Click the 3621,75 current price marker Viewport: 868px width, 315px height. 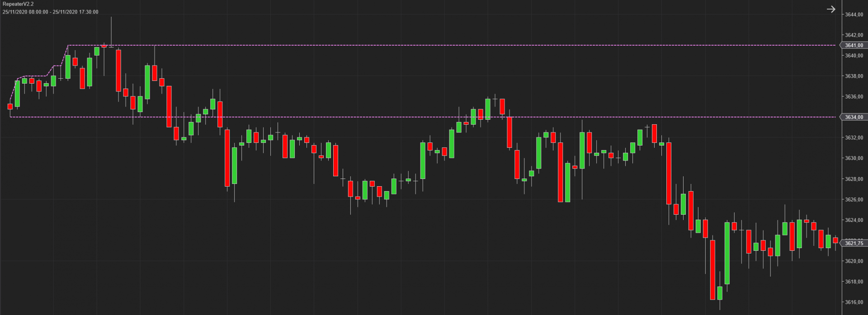click(854, 243)
